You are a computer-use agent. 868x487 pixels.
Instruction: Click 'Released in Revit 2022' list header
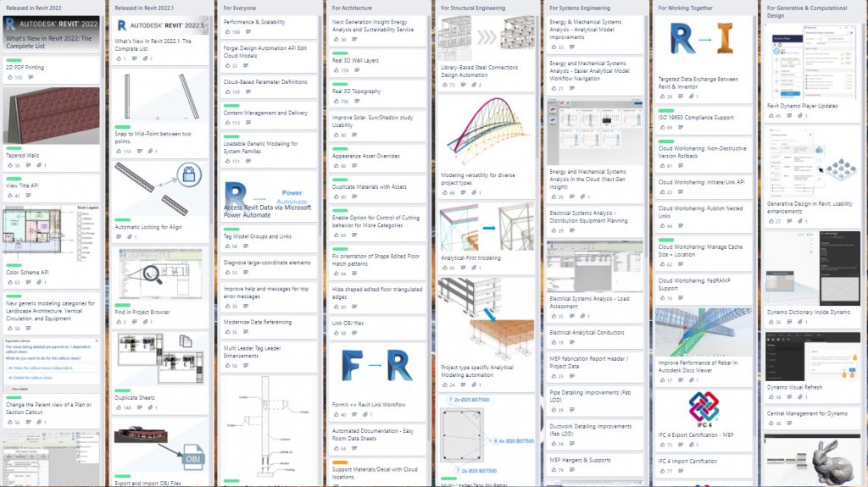34,8
